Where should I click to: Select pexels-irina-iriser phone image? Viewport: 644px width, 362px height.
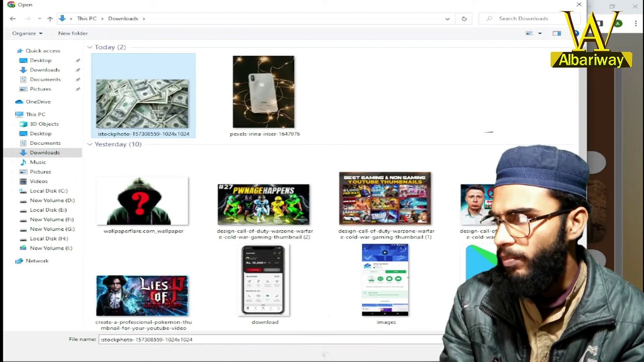click(x=264, y=92)
